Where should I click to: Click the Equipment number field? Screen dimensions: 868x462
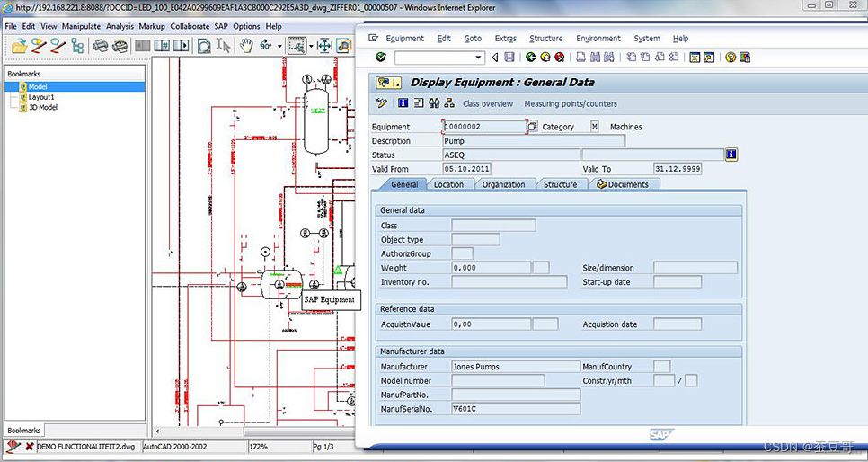coord(484,127)
